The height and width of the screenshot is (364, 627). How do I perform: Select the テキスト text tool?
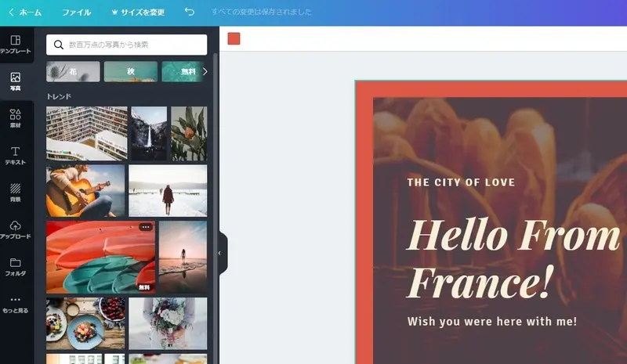pyautogui.click(x=16, y=155)
